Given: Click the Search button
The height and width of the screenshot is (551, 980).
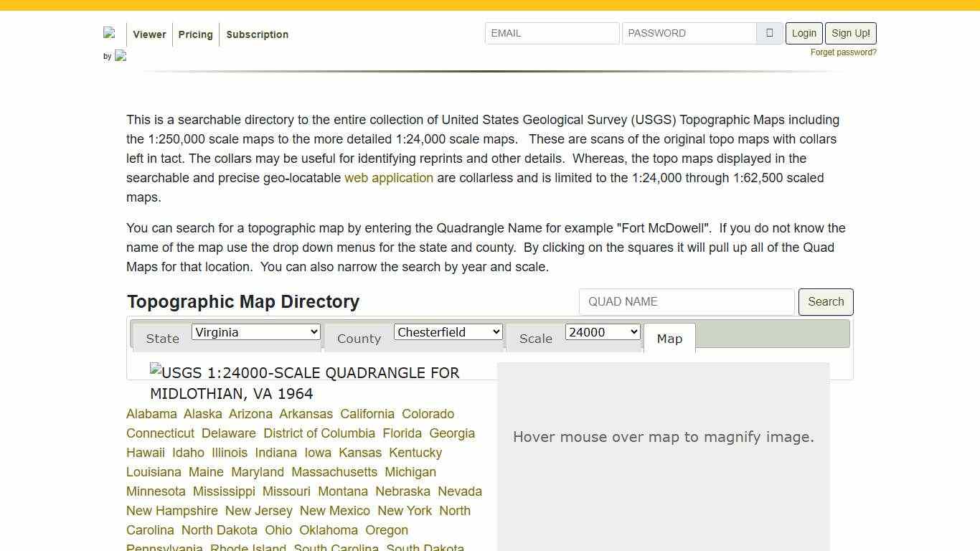Looking at the screenshot, I should (x=825, y=301).
